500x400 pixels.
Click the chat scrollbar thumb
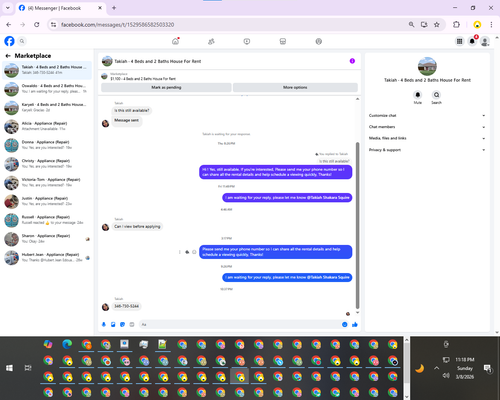[357, 226]
